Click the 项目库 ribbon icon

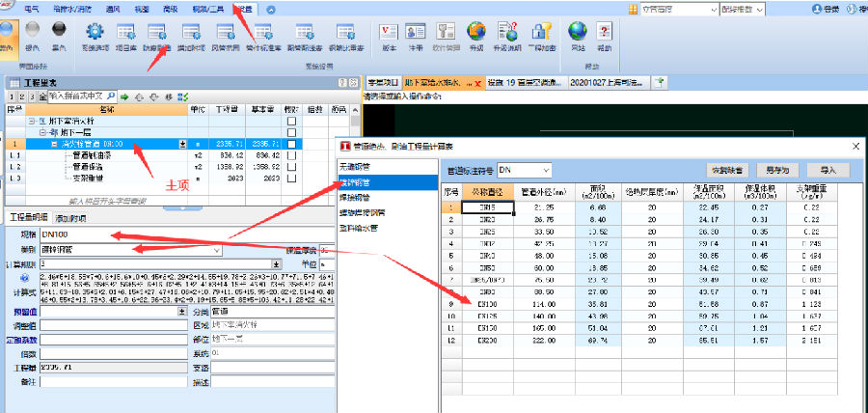(125, 39)
